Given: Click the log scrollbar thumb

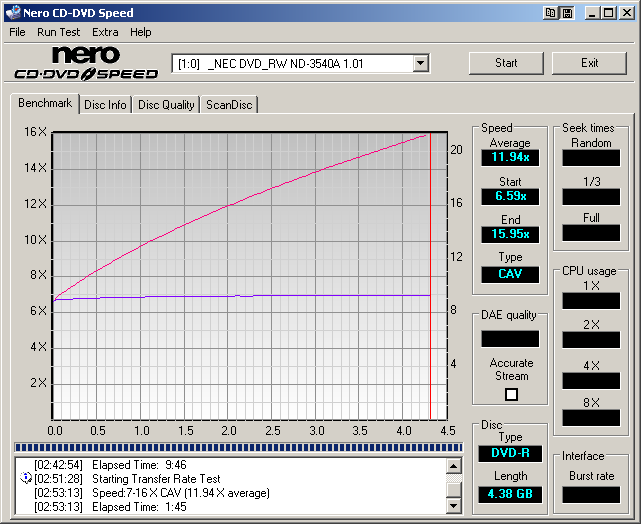Looking at the screenshot, I should (x=454, y=490).
